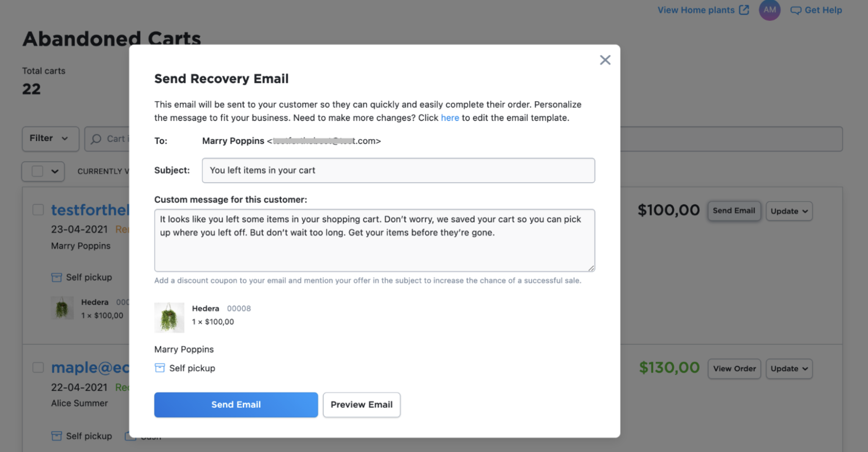Select the email Subject input field

coord(398,170)
